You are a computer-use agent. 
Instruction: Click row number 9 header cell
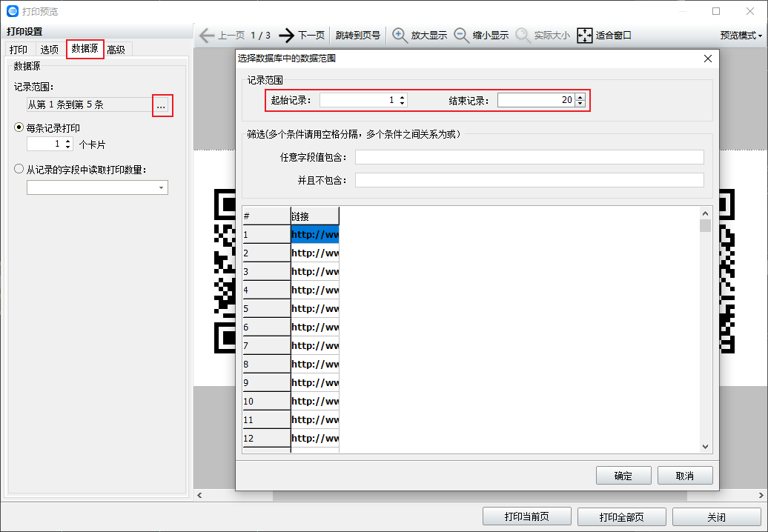[x=266, y=383]
